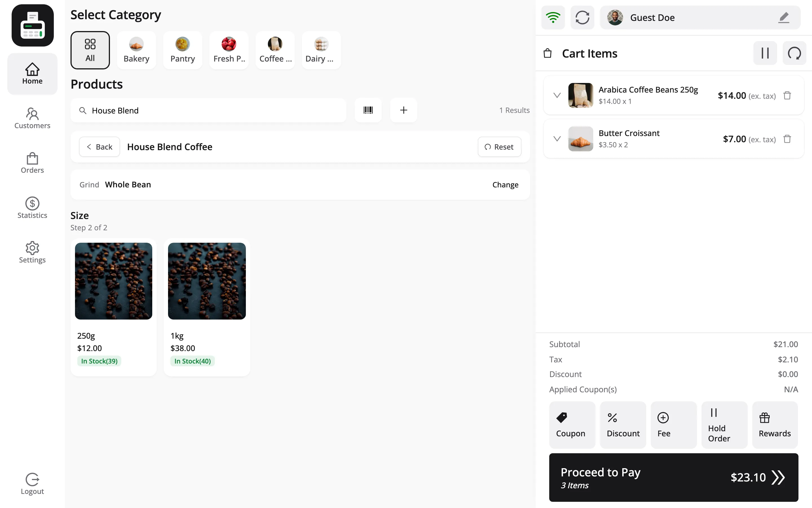Click the POS app logo icon
Image resolution: width=812 pixels, height=508 pixels.
[x=32, y=25]
